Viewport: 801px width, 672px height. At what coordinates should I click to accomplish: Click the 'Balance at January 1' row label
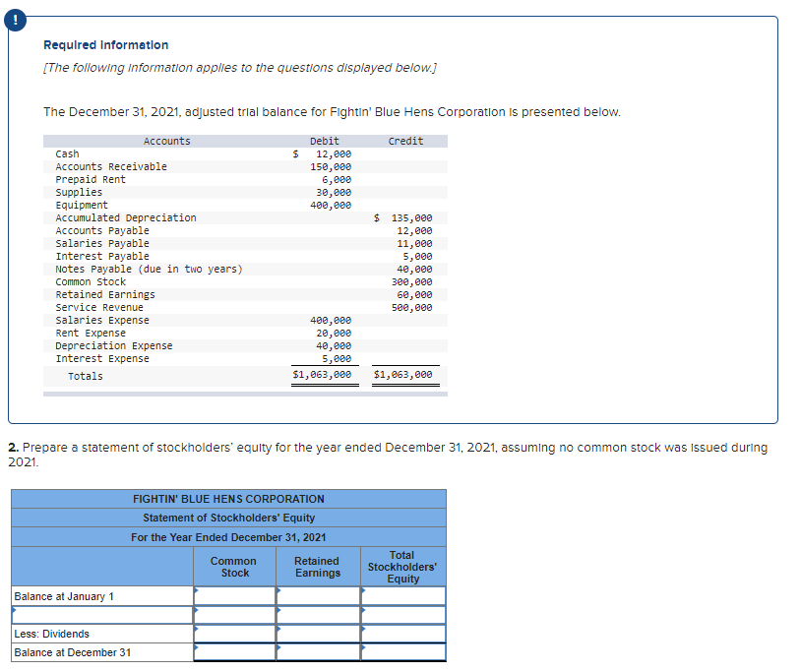64,596
